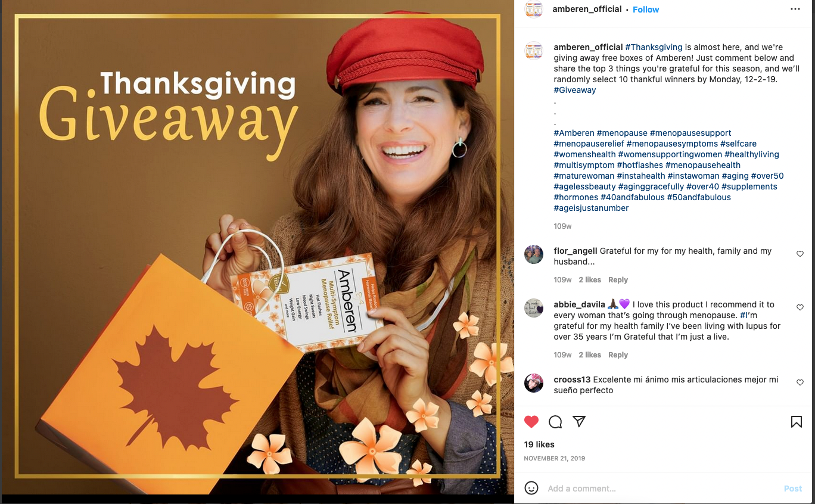
Task: Save post with bookmark icon
Action: point(796,422)
